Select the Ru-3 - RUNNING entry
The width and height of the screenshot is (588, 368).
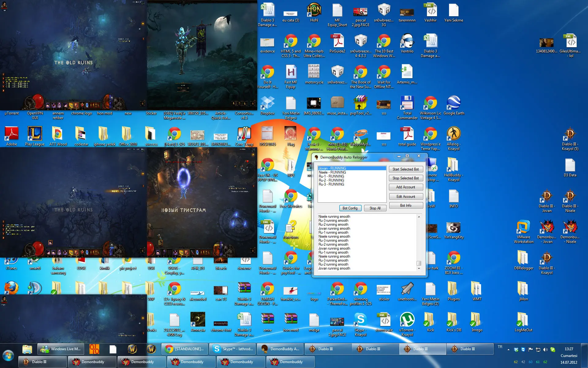352,184
